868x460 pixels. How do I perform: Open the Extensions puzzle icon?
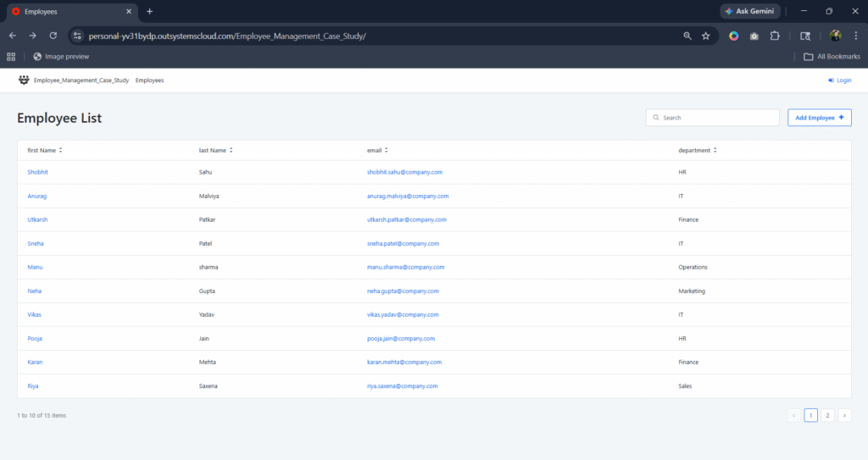point(775,36)
